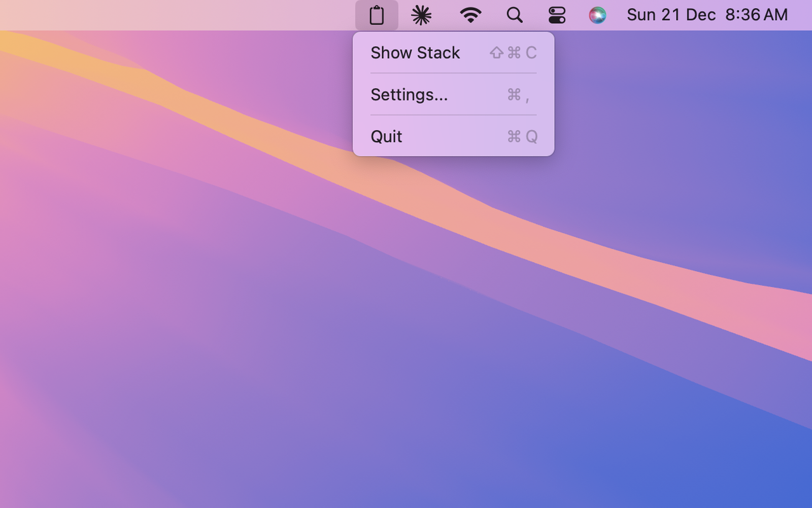The width and height of the screenshot is (812, 508).
Task: Toggle the Control Center panel open
Action: [557, 15]
